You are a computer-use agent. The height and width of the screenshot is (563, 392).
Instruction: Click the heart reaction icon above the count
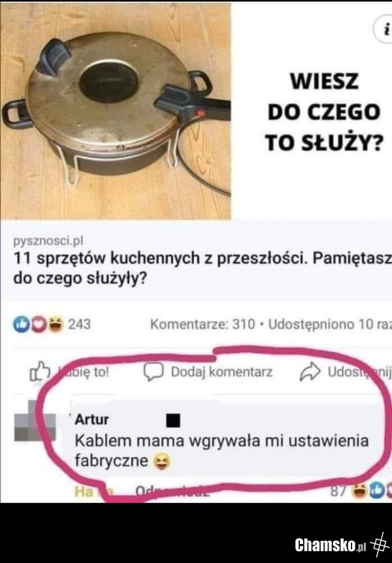coord(37,324)
